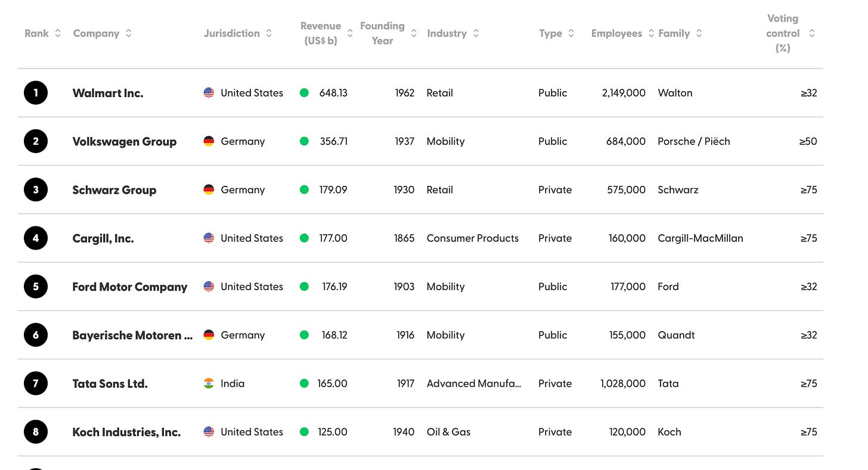Open Bayerische Motoren company entry

point(132,335)
